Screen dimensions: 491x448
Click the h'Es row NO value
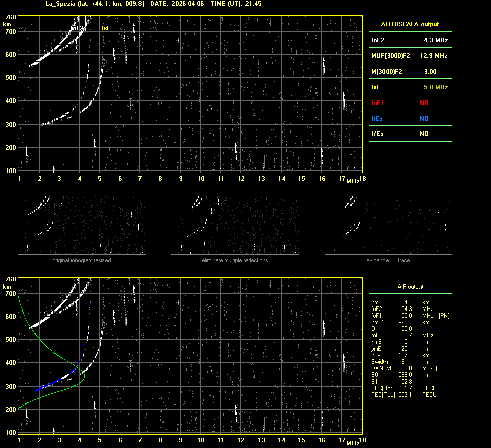pos(424,134)
